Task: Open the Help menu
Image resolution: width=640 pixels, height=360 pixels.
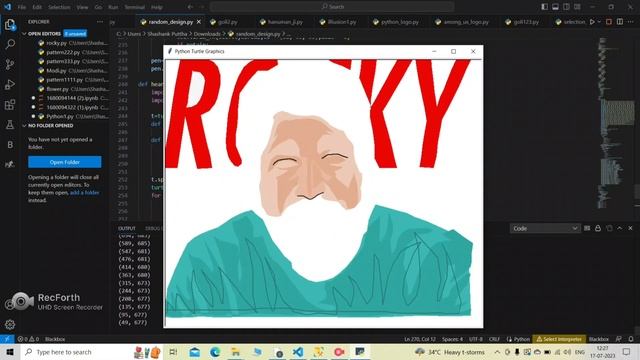Action: (x=157, y=7)
